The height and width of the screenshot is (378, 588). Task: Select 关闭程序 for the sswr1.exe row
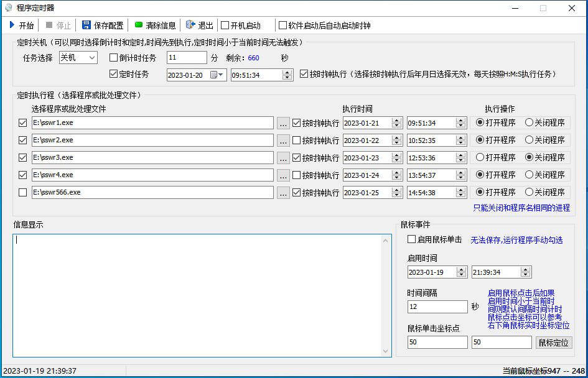(x=530, y=122)
